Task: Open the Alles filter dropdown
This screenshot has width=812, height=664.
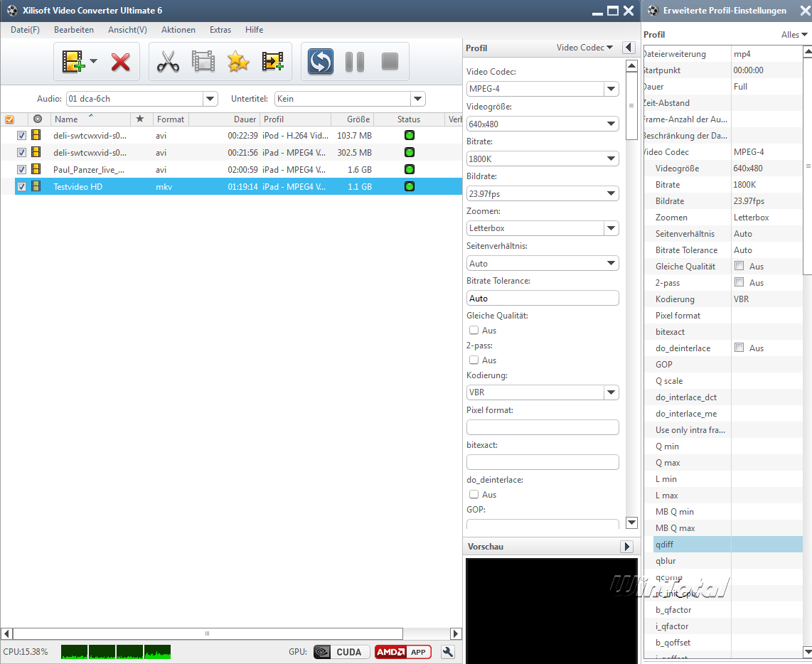Action: coord(794,35)
